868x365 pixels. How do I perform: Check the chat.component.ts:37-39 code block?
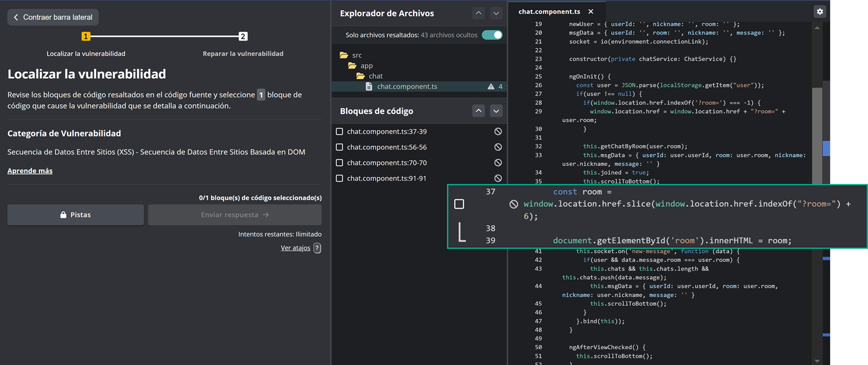[x=340, y=132]
